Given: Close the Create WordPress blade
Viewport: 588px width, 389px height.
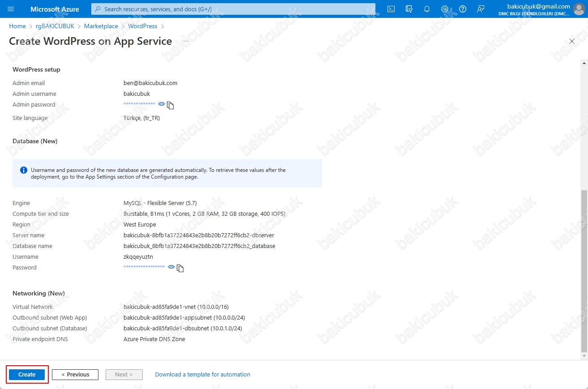Looking at the screenshot, I should pos(572,41).
